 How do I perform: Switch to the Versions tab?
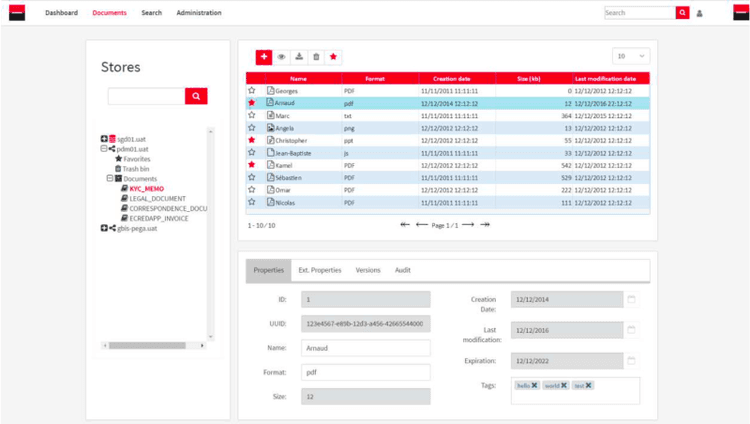(368, 270)
